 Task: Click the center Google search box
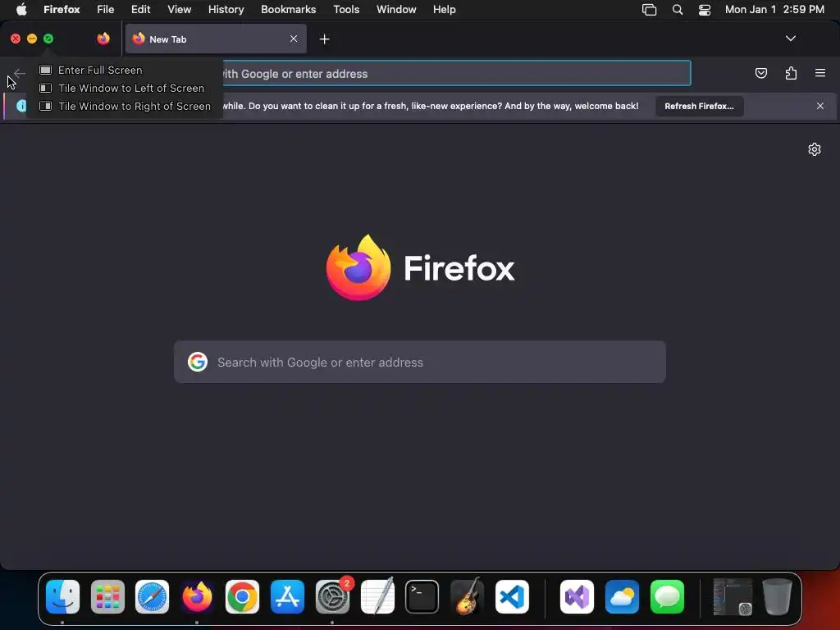point(420,362)
